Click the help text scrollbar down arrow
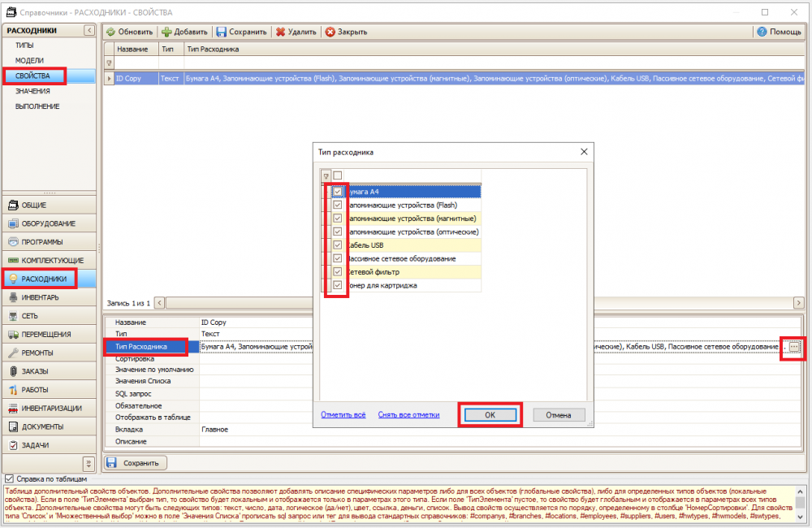 point(800,517)
